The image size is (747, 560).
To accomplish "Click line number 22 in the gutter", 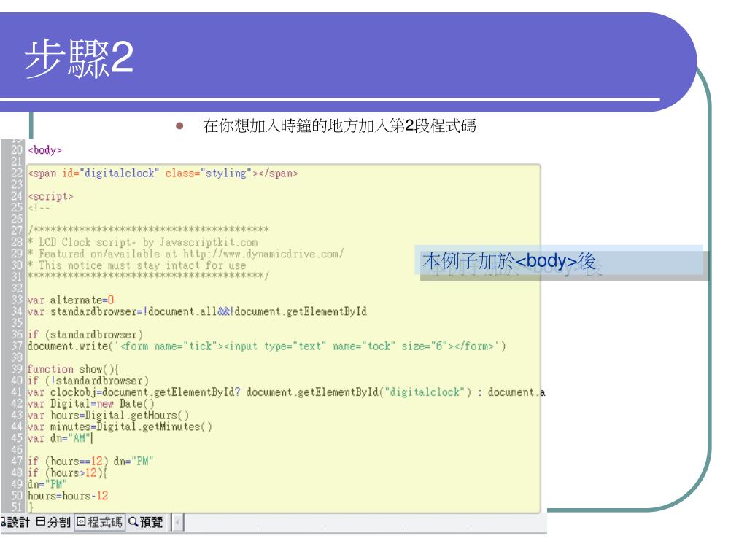I will (17, 173).
